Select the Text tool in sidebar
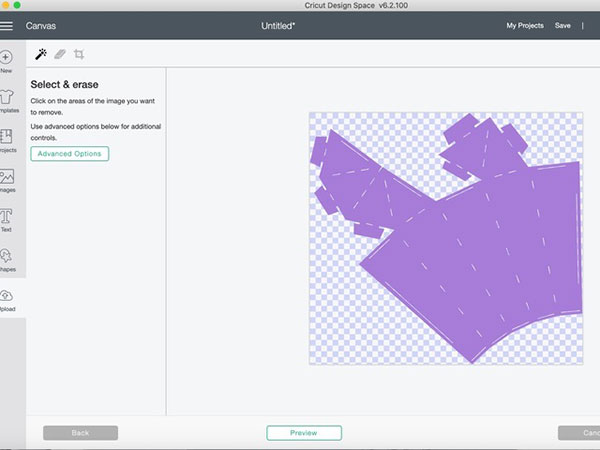This screenshot has height=450, width=600. tap(6, 220)
